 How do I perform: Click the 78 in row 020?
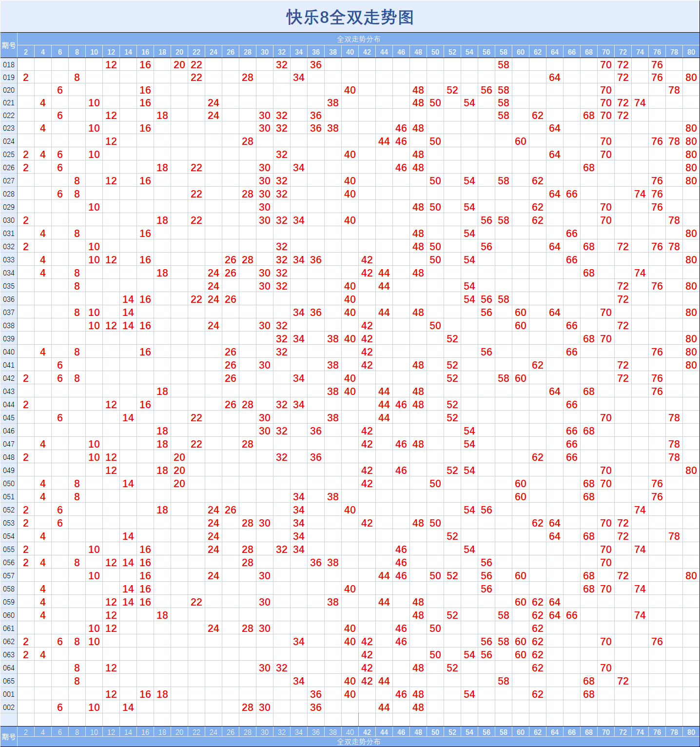point(674,90)
